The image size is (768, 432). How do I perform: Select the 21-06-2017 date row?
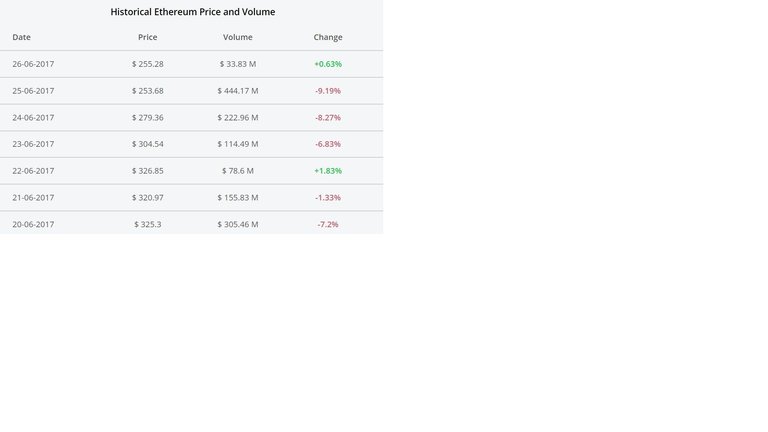192,198
